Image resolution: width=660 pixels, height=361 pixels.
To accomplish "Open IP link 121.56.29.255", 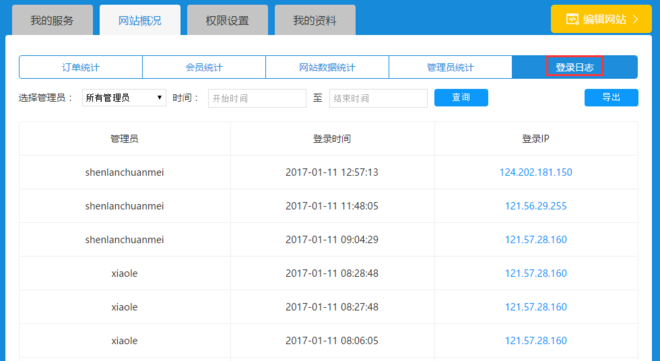I will click(x=536, y=206).
